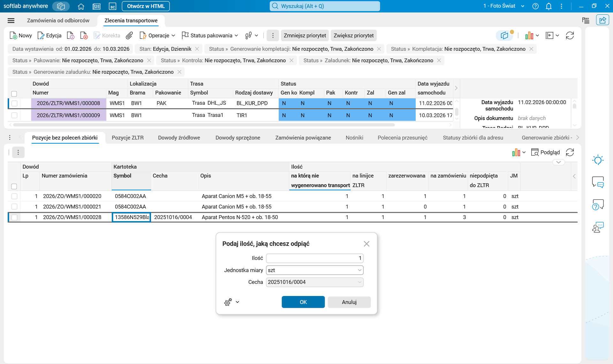This screenshot has height=364, width=613.
Task: Expand the Jednostka miary dropdown
Action: coord(359,270)
